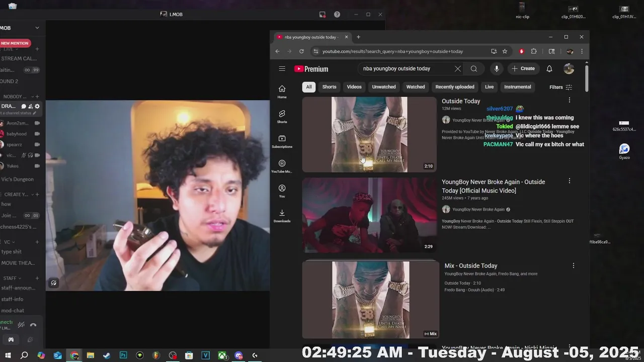Select the Shorts filter chip
Image resolution: width=644 pixels, height=362 pixels.
(x=330, y=87)
